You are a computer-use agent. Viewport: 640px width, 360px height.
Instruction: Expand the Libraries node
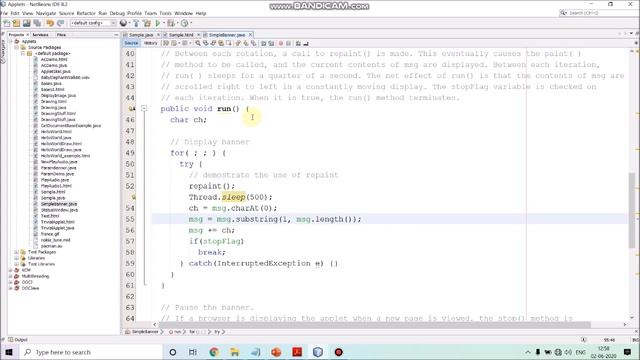coord(17,258)
